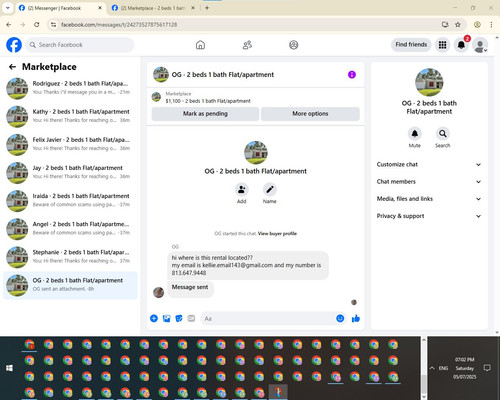Screen dimensions: 500x400
Task: Click the Aa message input field
Action: click(x=268, y=318)
